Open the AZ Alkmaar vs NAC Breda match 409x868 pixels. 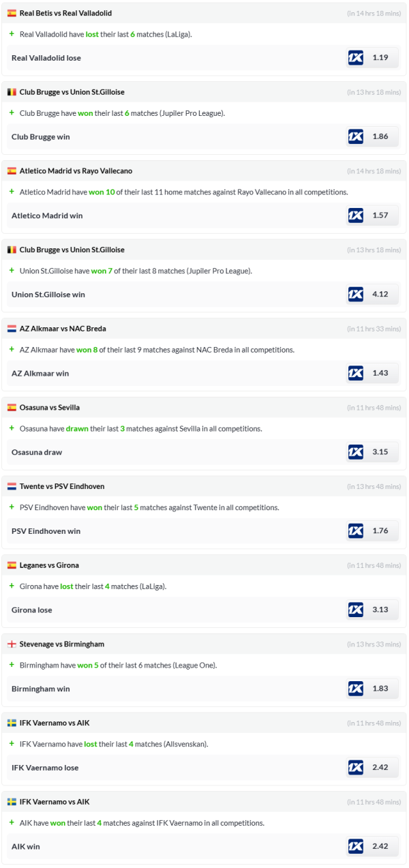tap(63, 329)
